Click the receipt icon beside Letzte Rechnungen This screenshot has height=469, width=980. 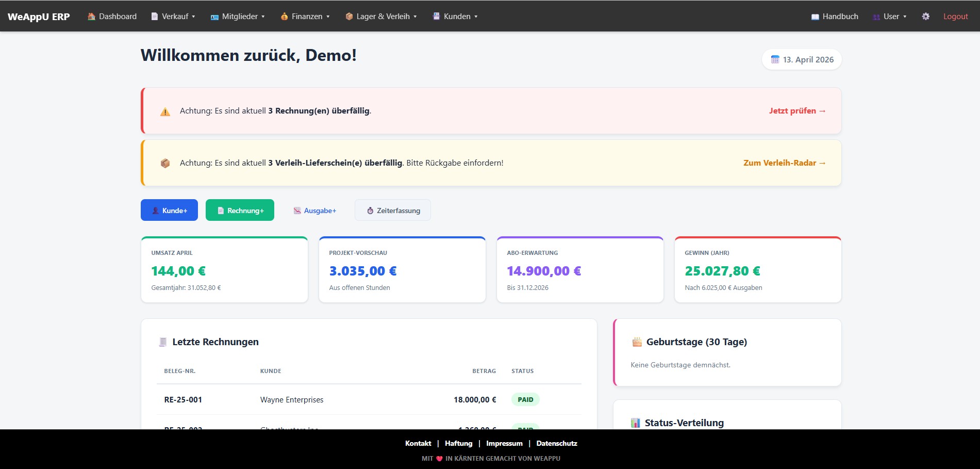coord(163,342)
